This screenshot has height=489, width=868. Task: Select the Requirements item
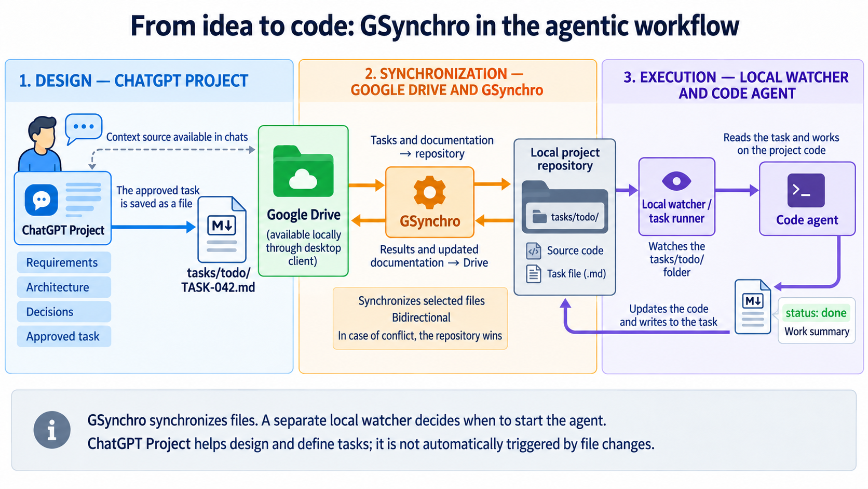point(64,262)
